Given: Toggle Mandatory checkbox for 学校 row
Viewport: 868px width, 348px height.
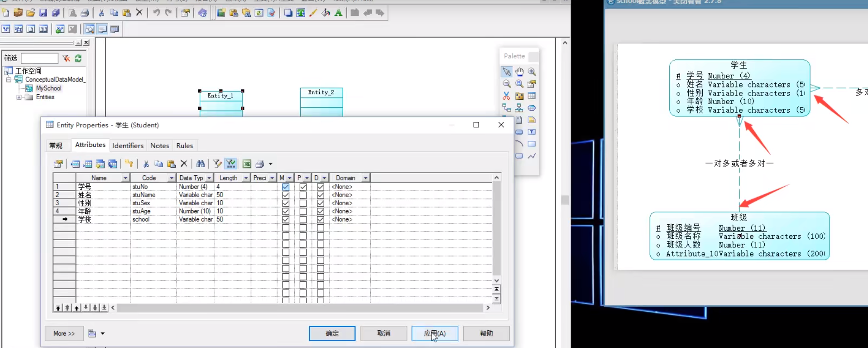Looking at the screenshot, I should click(x=286, y=219).
